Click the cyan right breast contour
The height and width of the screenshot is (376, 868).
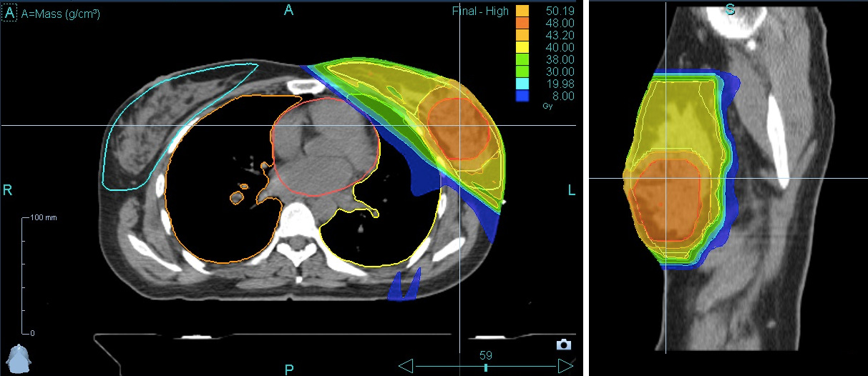pyautogui.click(x=179, y=126)
